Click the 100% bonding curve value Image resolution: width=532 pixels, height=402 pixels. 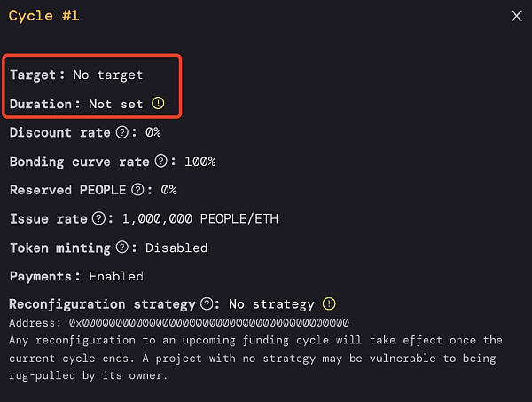tap(199, 162)
